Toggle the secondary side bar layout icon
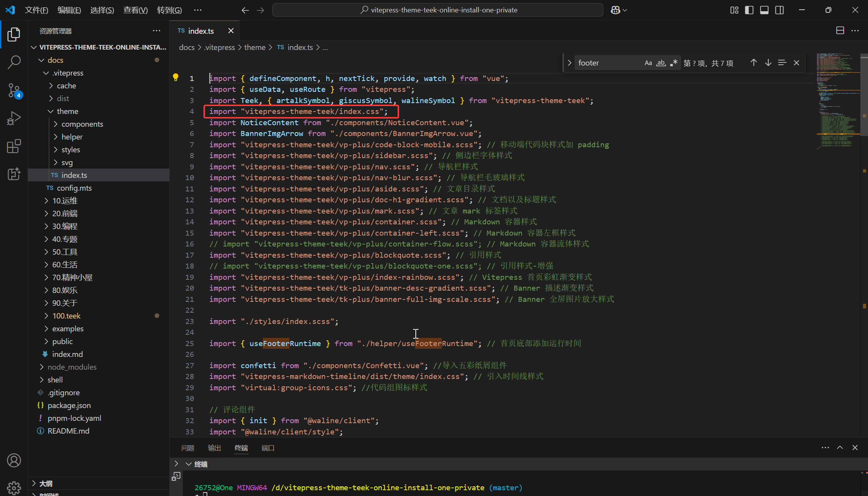 pyautogui.click(x=779, y=10)
